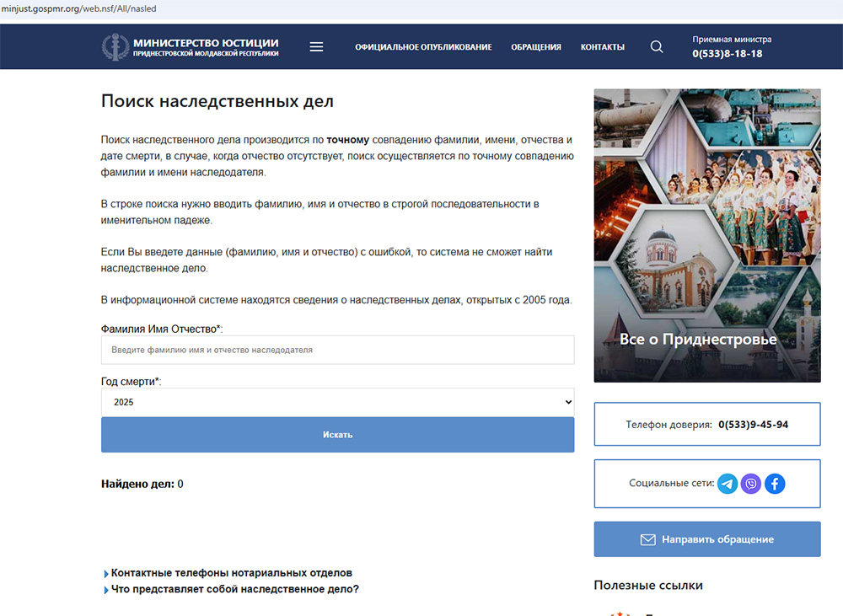Expand the Год смерти year dropdown
Viewport: 843px width, 616px height.
click(x=337, y=402)
